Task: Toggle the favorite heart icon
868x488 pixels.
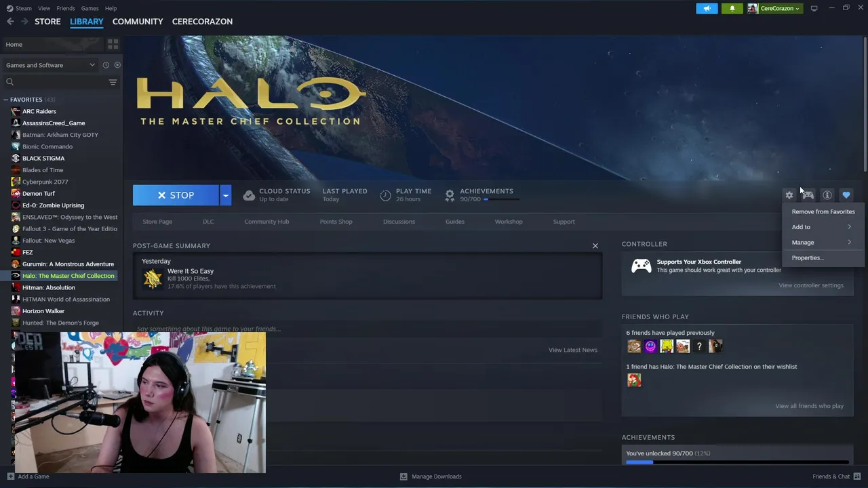Action: (846, 195)
